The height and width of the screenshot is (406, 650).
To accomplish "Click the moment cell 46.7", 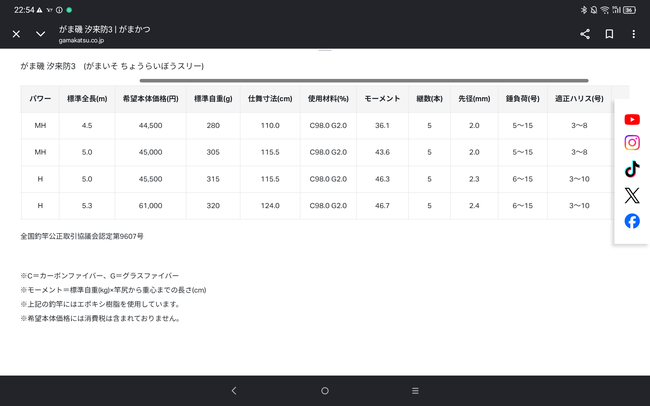I will 382,206.
